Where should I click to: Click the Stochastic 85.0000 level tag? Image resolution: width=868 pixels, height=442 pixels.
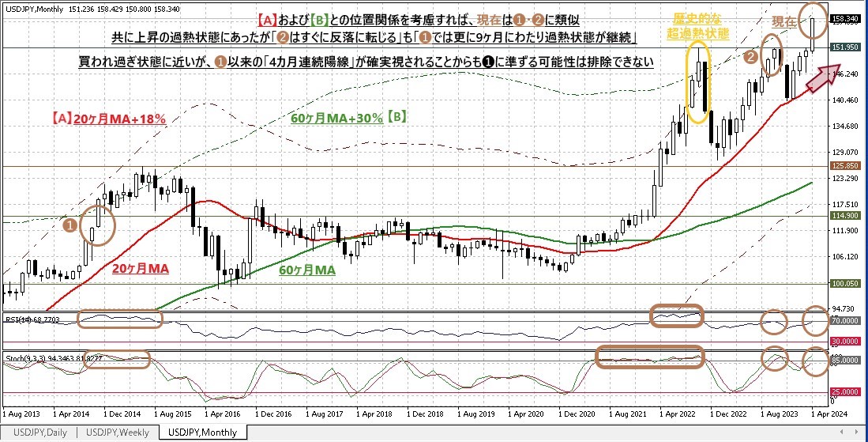(845, 360)
